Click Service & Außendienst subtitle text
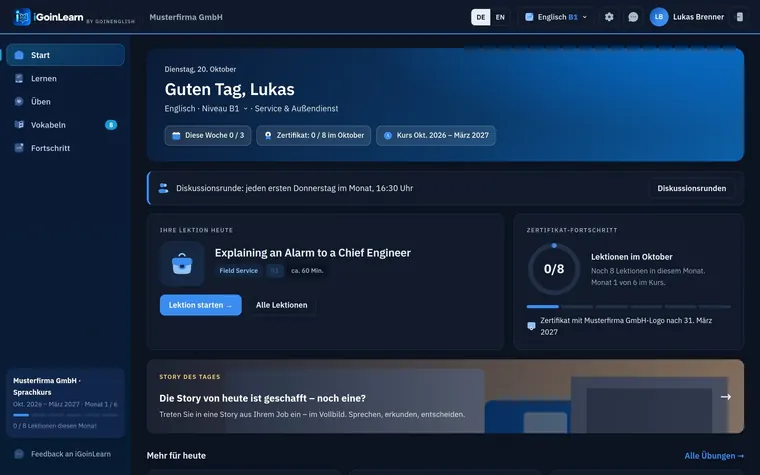 pyautogui.click(x=296, y=109)
